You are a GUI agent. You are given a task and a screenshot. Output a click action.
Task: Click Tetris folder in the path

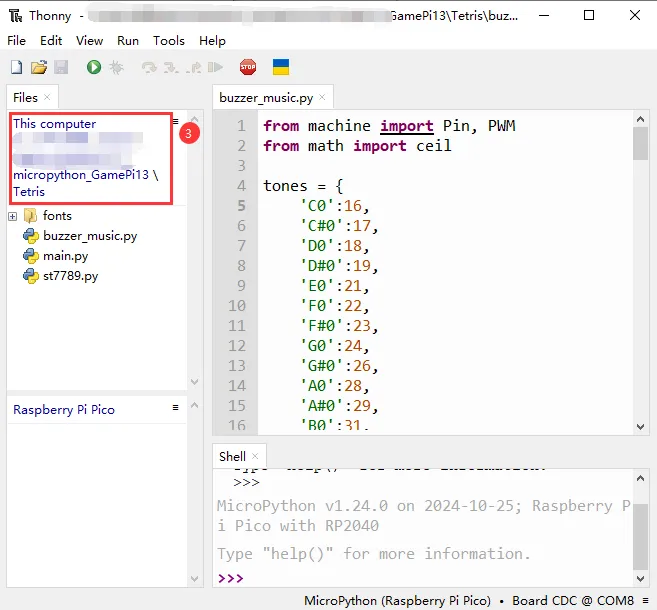click(x=29, y=191)
